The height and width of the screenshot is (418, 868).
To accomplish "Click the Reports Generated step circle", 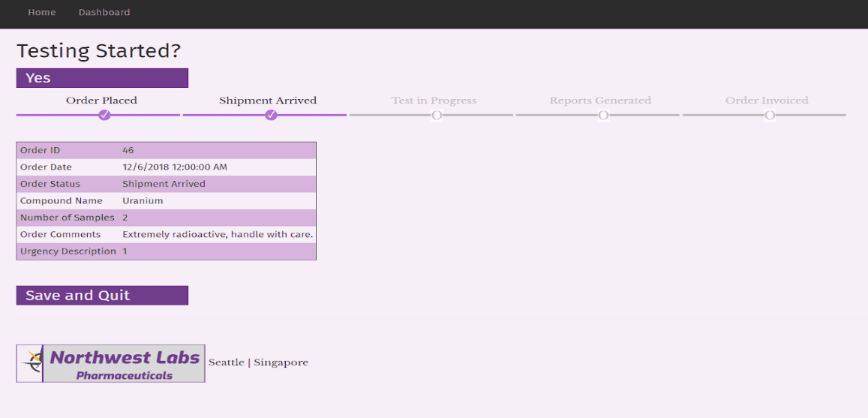I will [603, 115].
